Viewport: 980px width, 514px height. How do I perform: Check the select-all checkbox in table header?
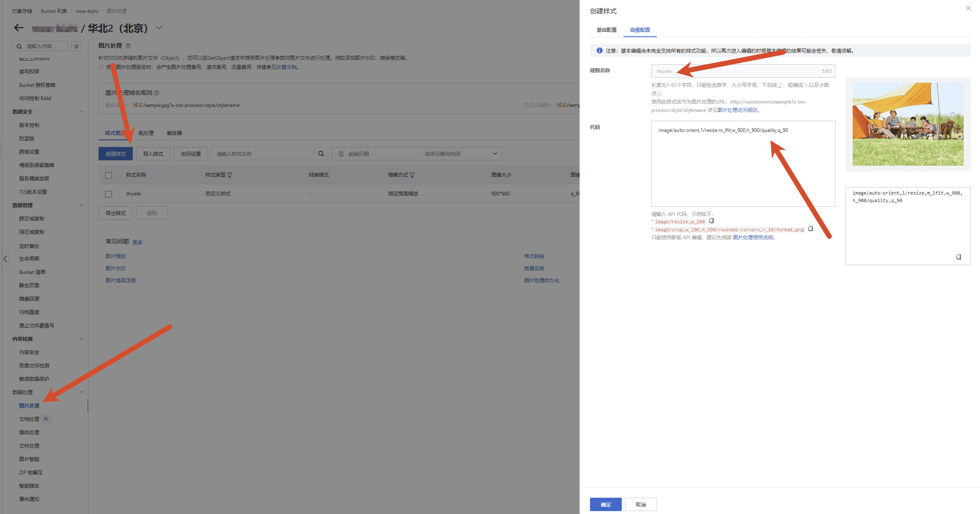click(x=109, y=175)
